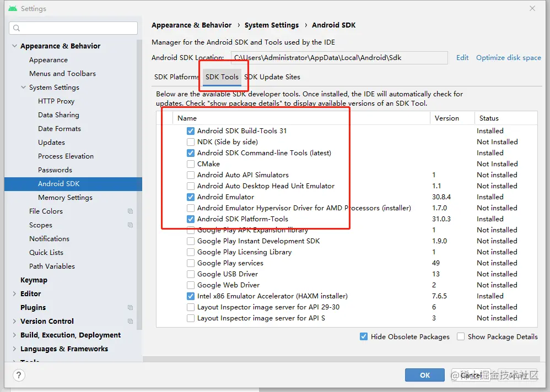Viewport: 550px width, 392px height.
Task: Switch to the SDK Platforms tab
Action: [x=176, y=77]
